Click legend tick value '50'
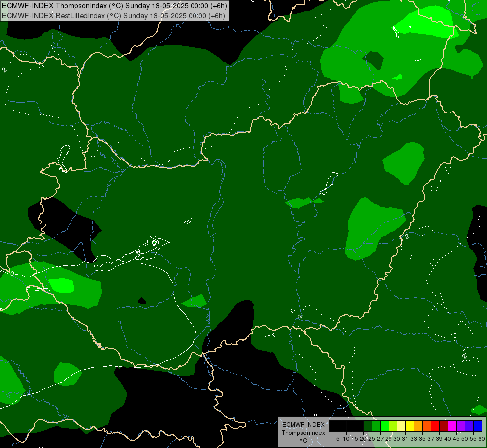 point(465,439)
